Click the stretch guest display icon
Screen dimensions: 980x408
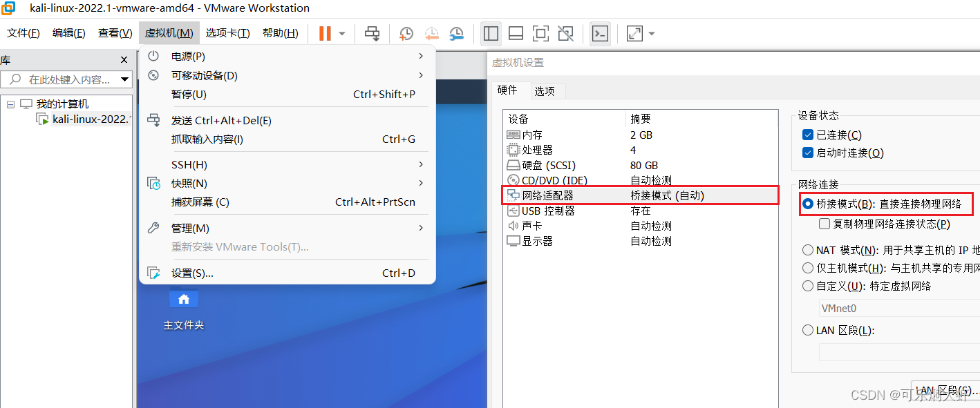634,33
